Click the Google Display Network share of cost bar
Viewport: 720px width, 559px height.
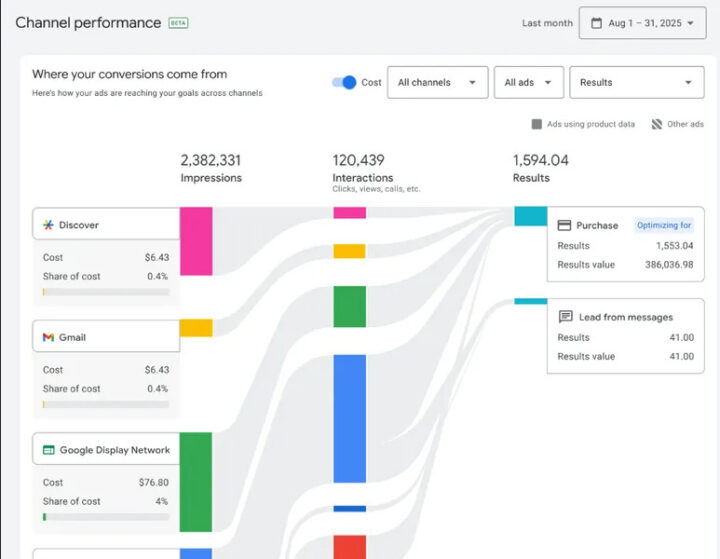tap(106, 517)
